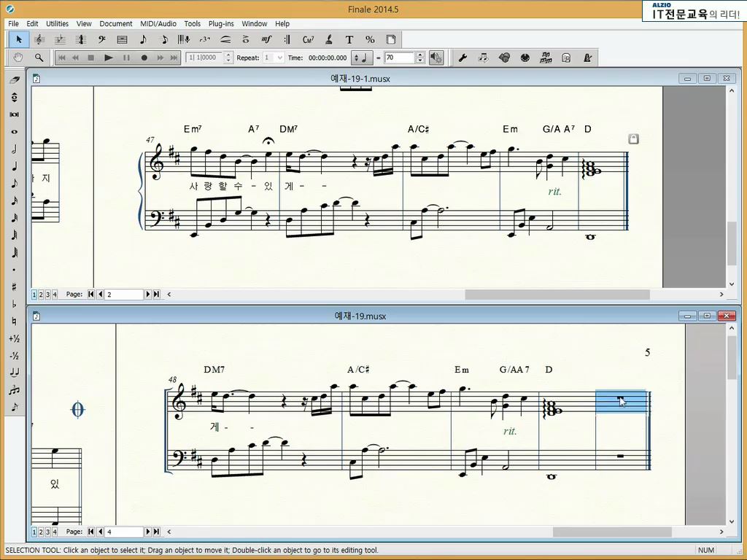
Task: Select the Tuplet tool
Action: pyautogui.click(x=205, y=39)
